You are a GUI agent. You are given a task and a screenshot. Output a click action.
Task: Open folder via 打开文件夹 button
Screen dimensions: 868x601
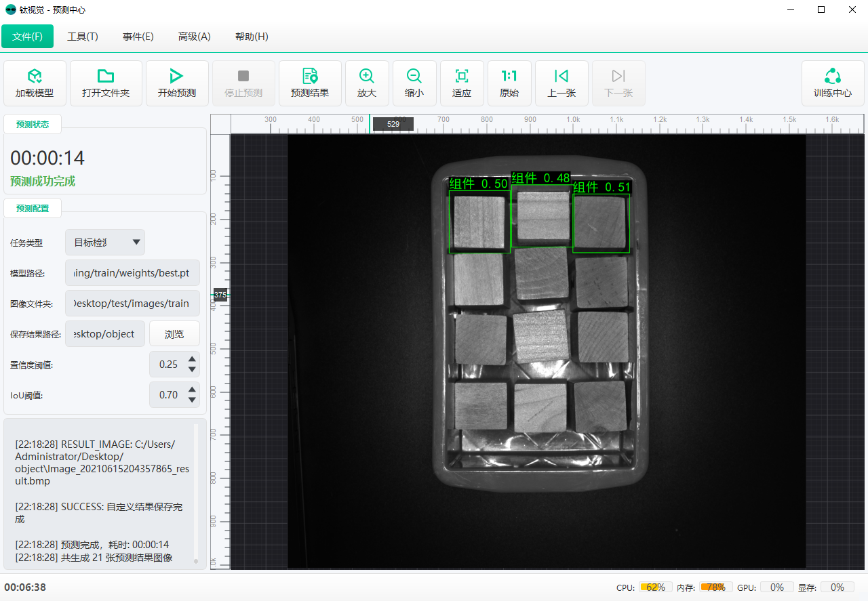(106, 83)
